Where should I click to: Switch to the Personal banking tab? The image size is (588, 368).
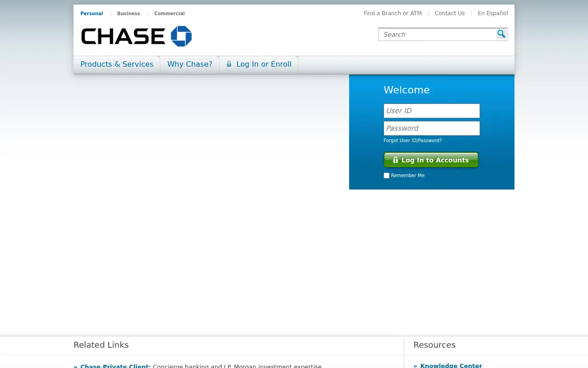point(91,13)
